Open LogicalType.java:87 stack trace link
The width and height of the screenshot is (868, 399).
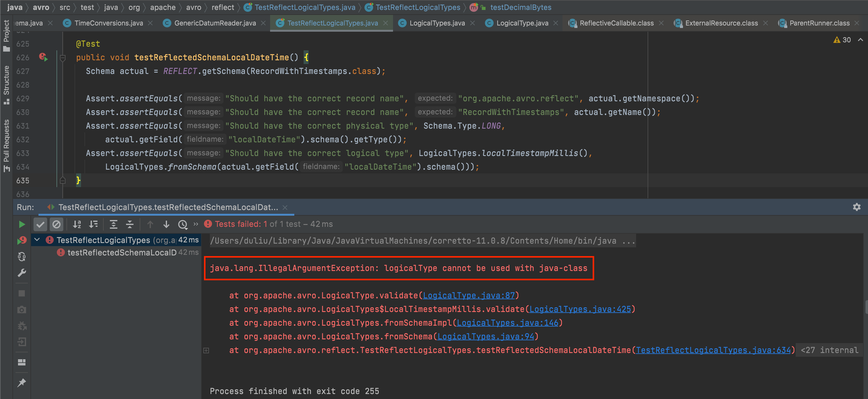tap(469, 296)
